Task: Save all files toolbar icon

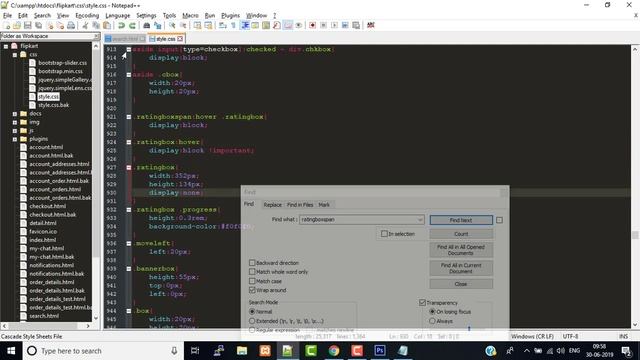Action: click(x=38, y=25)
